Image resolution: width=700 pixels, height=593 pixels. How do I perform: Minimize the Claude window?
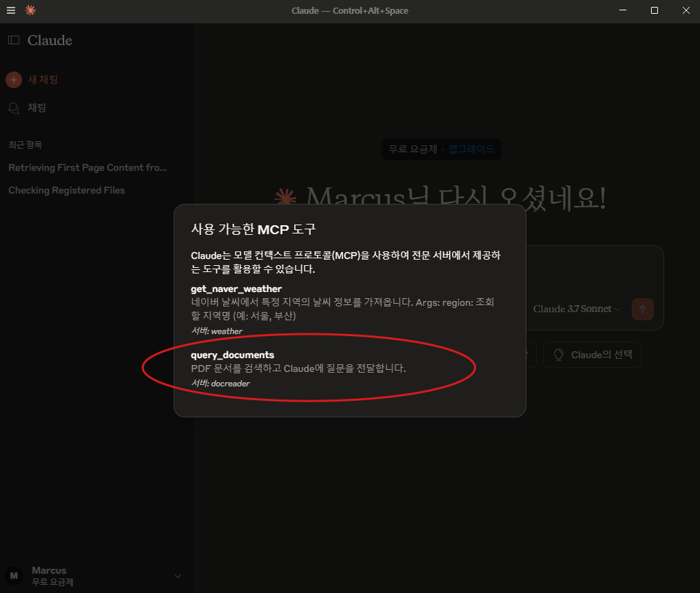coord(622,10)
